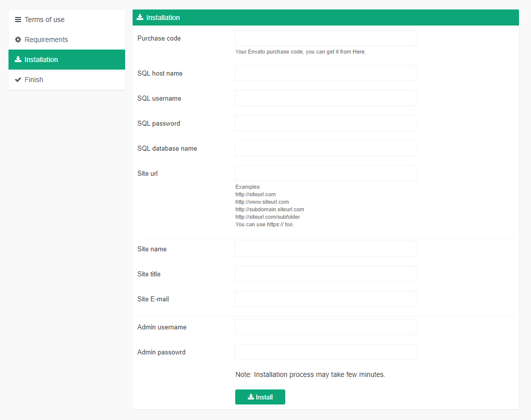Open the Requirements step
This screenshot has height=420, width=531.
point(67,40)
